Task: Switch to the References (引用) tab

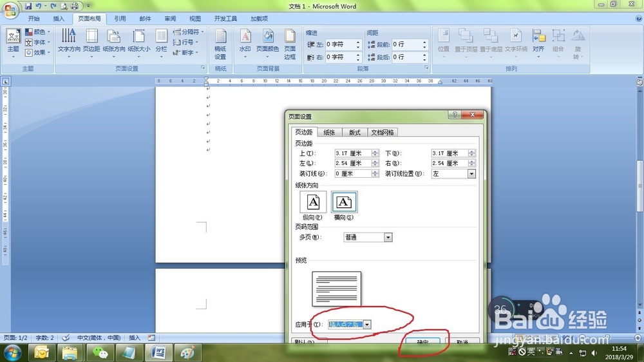Action: click(120, 19)
